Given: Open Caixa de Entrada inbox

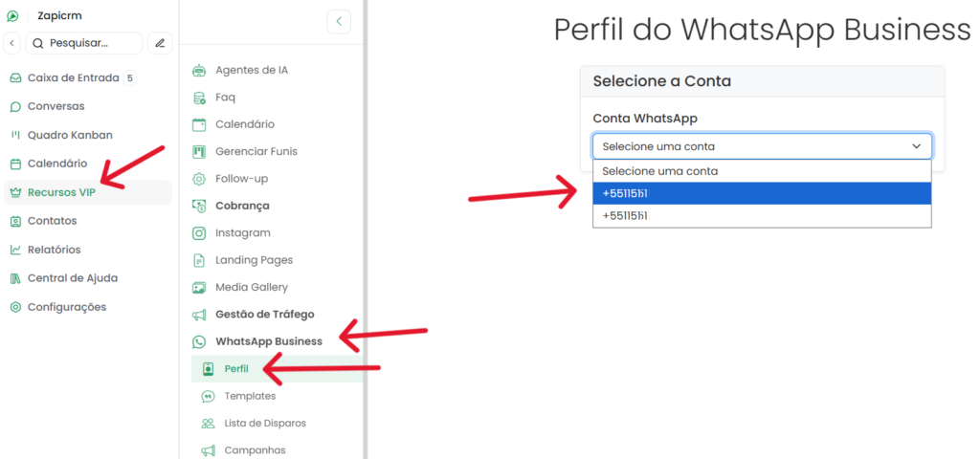Looking at the screenshot, I should 73,77.
